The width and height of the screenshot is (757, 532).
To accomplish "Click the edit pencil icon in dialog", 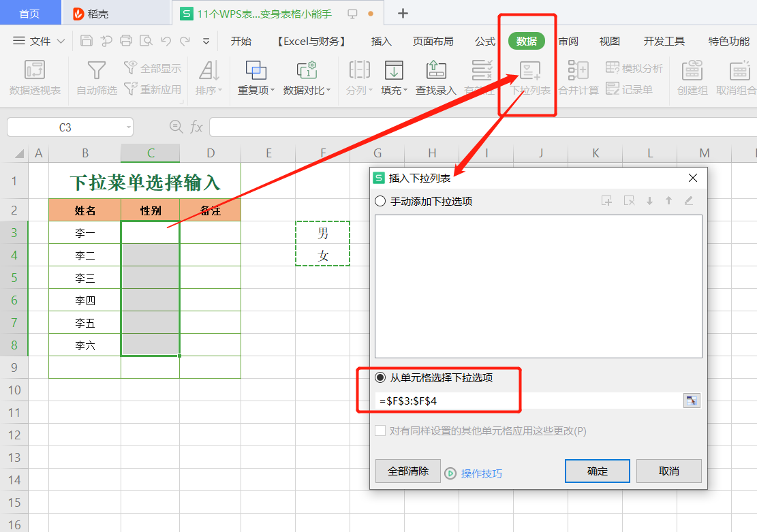I will click(689, 201).
